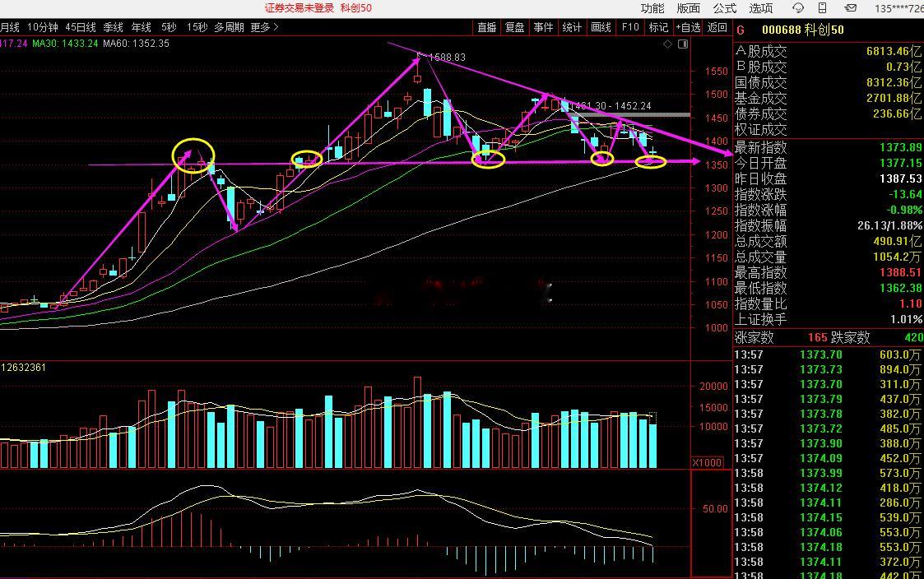Click the red G marker beside 000688
924x579 pixels.
point(741,30)
